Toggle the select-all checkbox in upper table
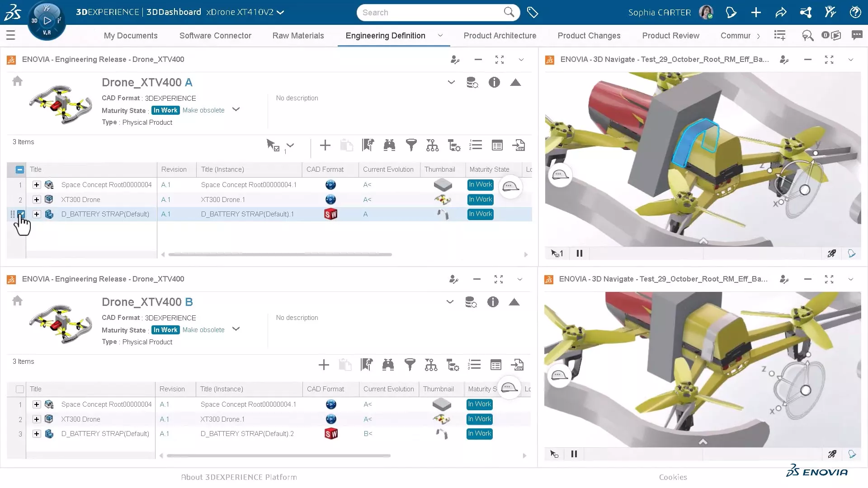Viewport: 868px width, 488px height. (x=19, y=169)
